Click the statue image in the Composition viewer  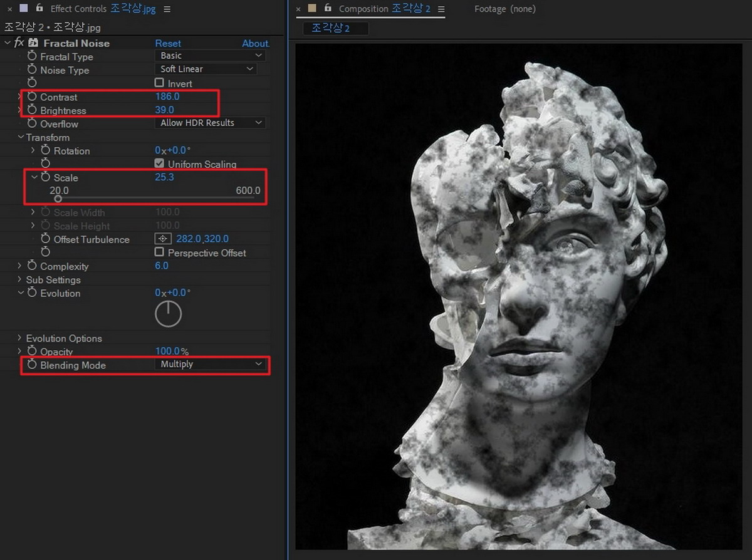pyautogui.click(x=518, y=296)
